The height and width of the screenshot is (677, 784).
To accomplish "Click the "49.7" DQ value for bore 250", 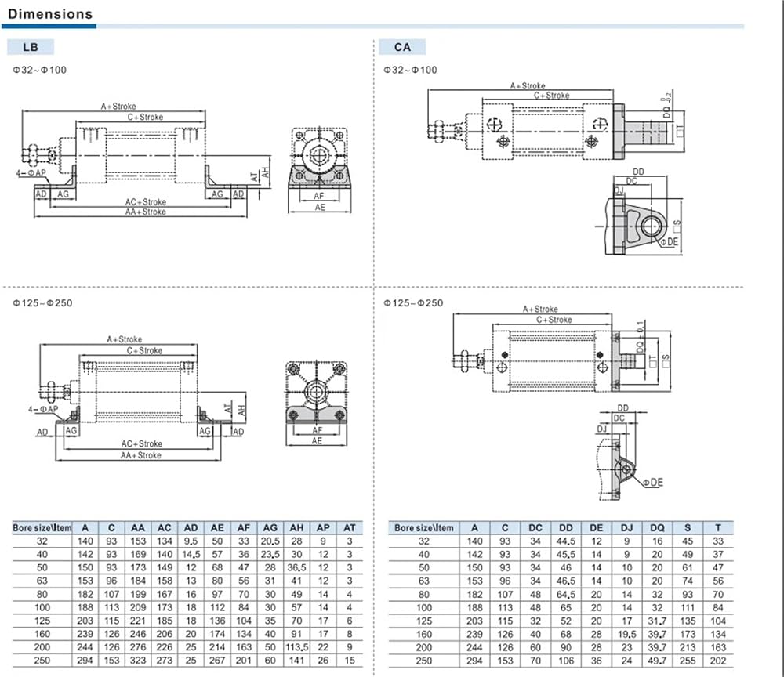I will pos(658,661).
